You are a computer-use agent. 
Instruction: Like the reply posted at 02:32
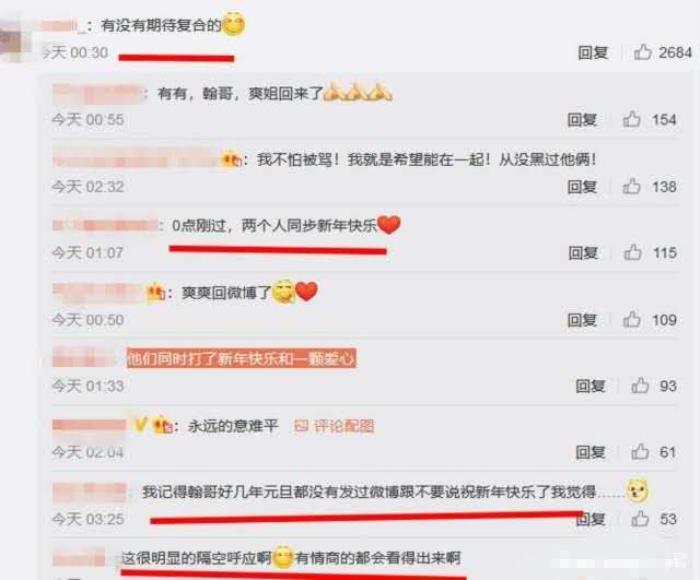click(x=632, y=186)
